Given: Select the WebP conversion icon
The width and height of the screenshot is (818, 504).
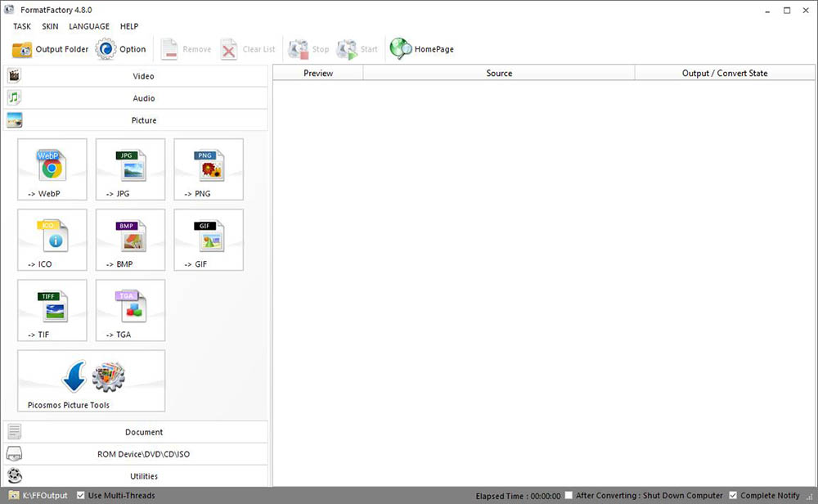Looking at the screenshot, I should pos(52,169).
